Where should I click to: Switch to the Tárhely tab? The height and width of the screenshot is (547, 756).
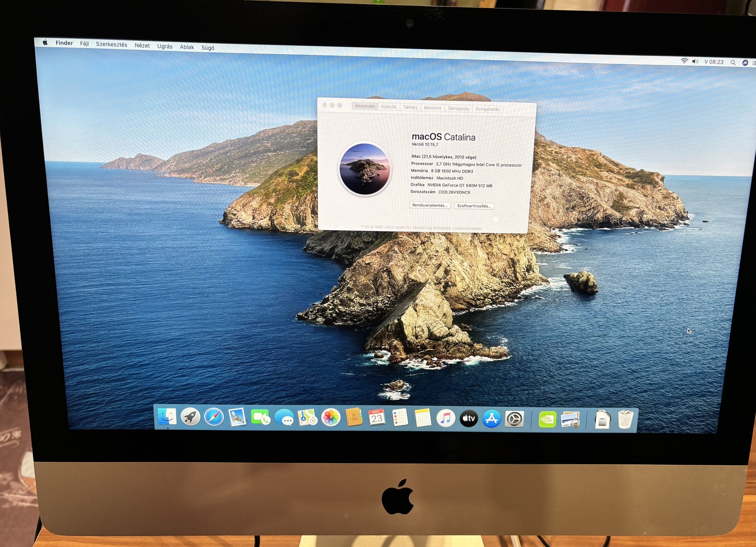(410, 108)
